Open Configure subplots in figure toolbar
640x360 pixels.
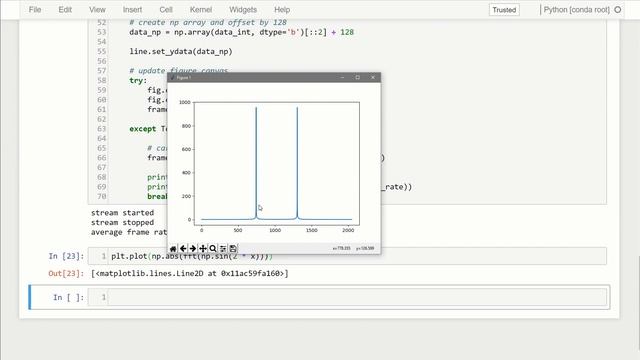pos(223,249)
